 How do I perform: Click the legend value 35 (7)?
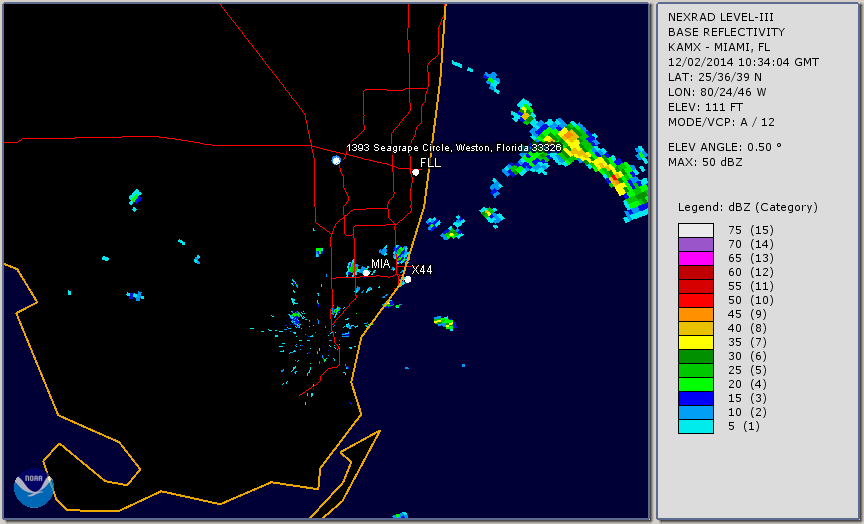747,342
